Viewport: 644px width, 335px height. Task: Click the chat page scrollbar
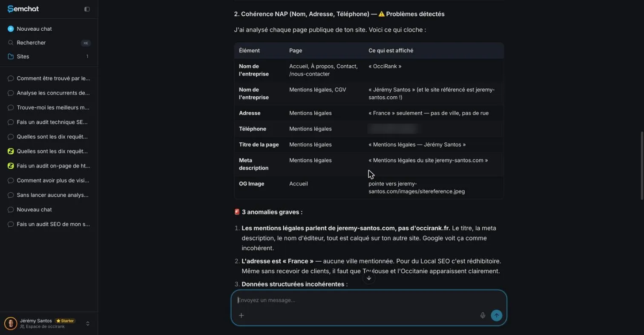point(641,165)
